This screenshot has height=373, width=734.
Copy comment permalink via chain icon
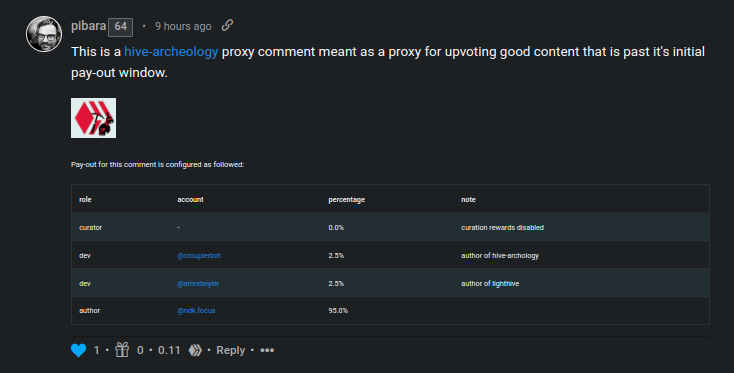[227, 25]
